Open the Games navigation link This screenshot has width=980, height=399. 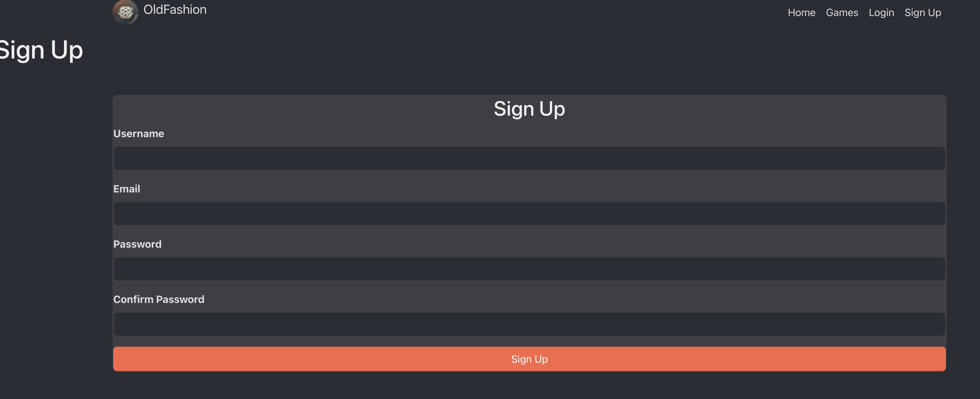[842, 13]
